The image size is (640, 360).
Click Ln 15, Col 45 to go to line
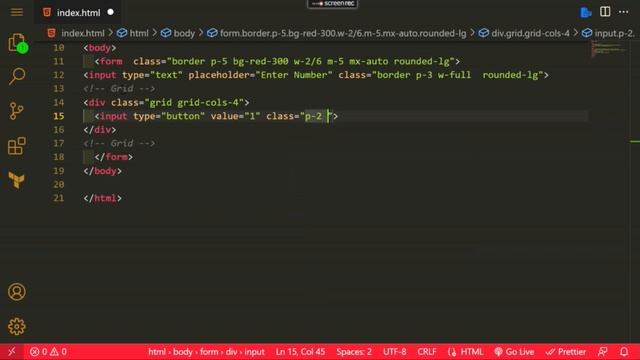click(300, 351)
